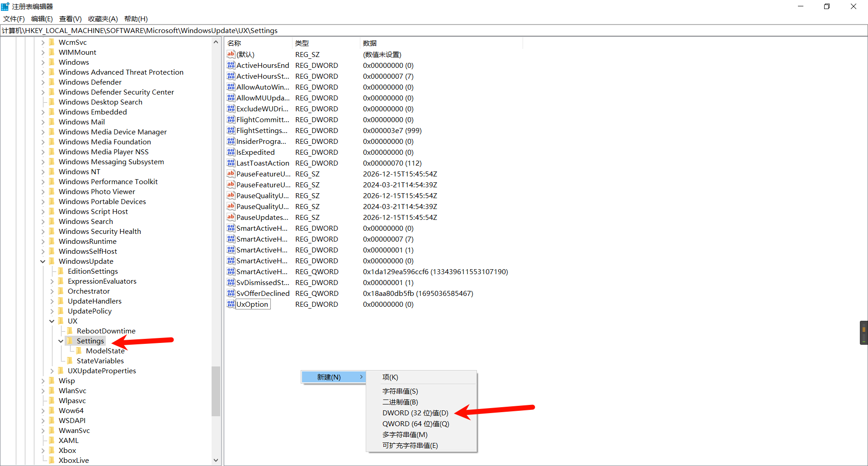Expand the Windows NT tree node
The image size is (868, 466).
[x=43, y=171]
